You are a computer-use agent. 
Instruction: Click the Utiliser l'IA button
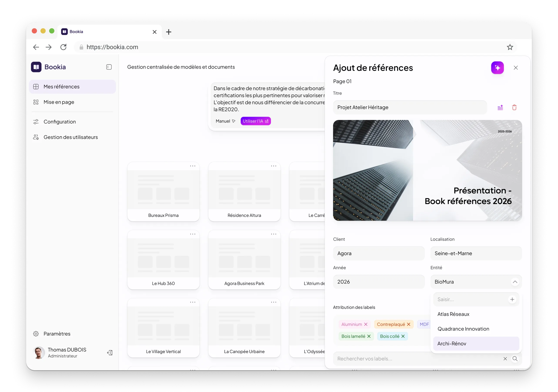click(256, 121)
